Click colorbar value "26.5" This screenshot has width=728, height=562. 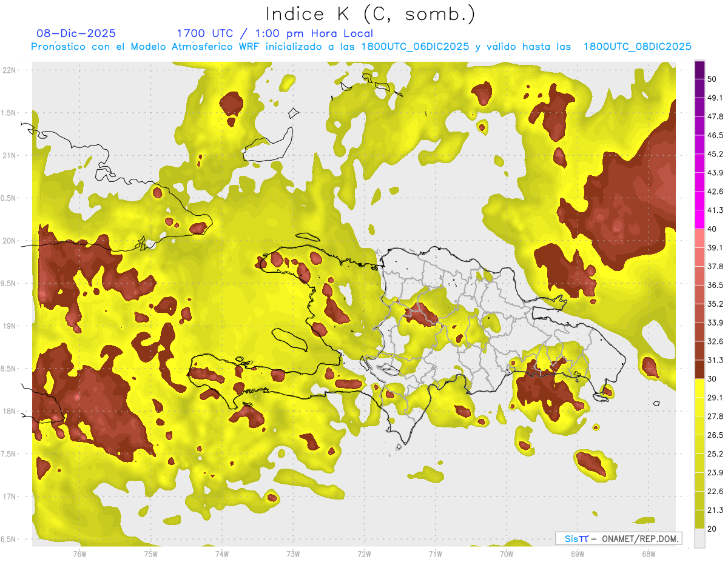(x=715, y=435)
